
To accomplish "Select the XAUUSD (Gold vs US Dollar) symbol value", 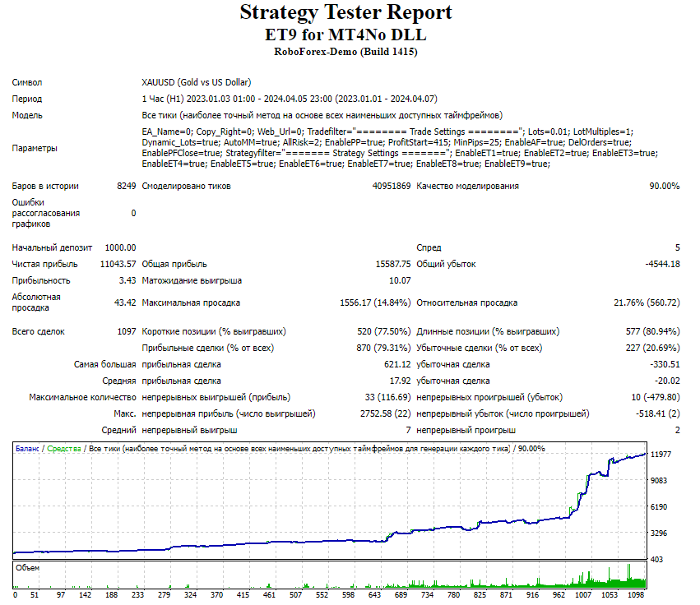I will coord(197,82).
